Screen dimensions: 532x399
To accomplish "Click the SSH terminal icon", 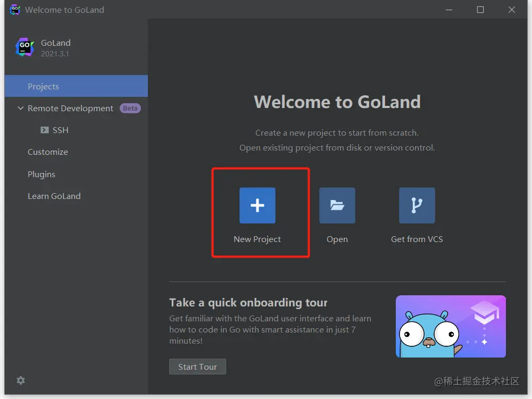I will [45, 130].
